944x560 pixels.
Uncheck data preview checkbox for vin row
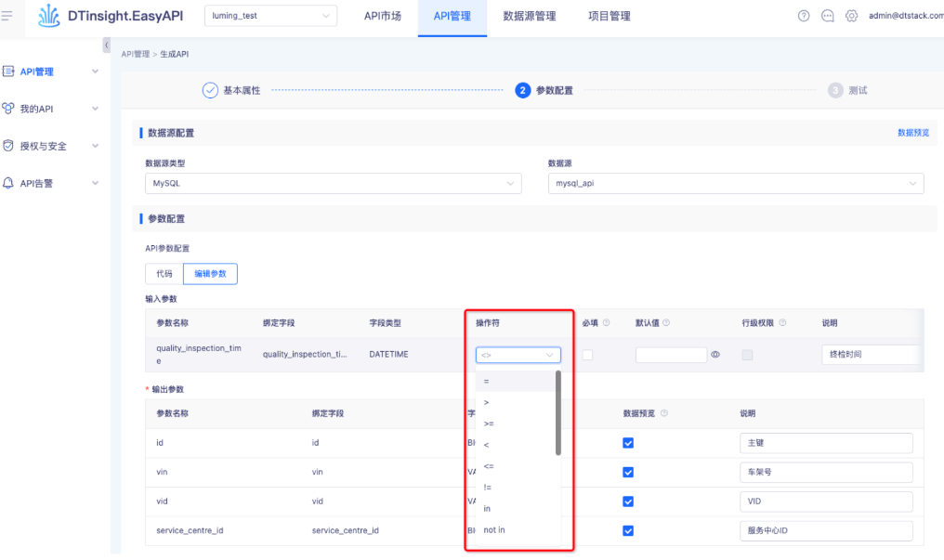[628, 472]
